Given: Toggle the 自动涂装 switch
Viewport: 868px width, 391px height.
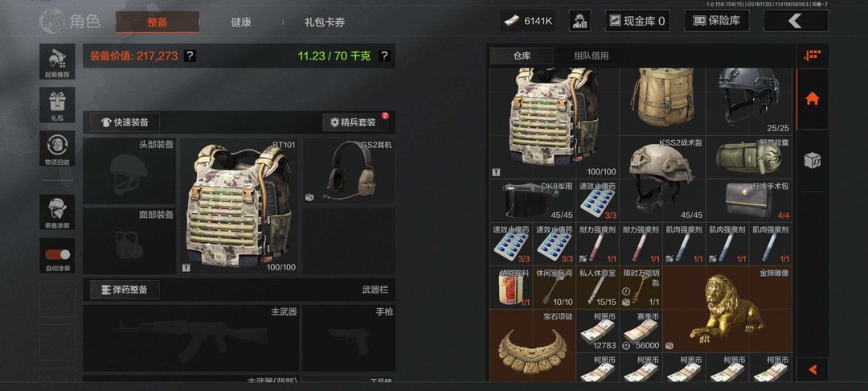Looking at the screenshot, I should point(57,255).
